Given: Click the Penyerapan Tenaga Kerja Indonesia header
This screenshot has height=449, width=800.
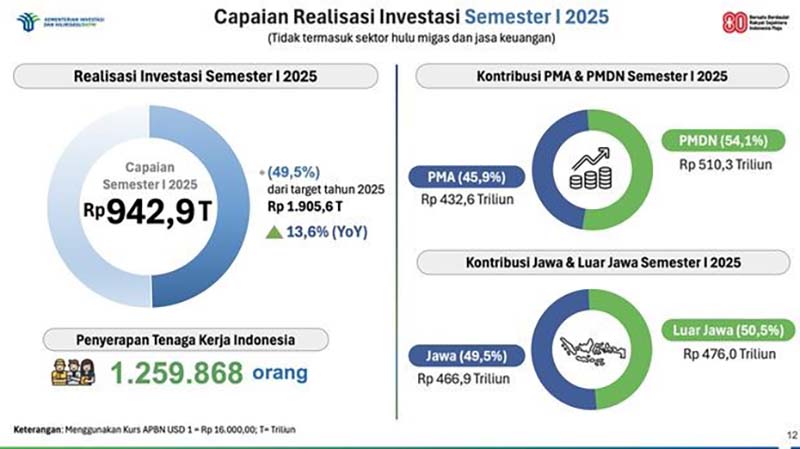Looking at the screenshot, I should tap(180, 337).
